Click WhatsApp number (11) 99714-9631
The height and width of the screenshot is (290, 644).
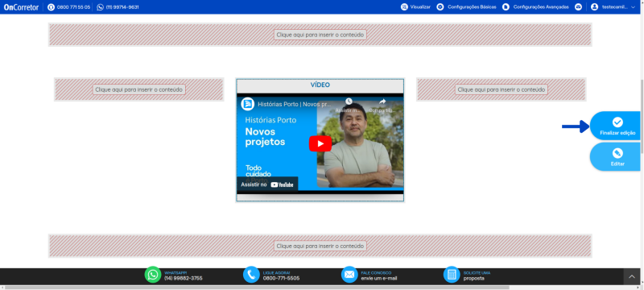tap(122, 7)
